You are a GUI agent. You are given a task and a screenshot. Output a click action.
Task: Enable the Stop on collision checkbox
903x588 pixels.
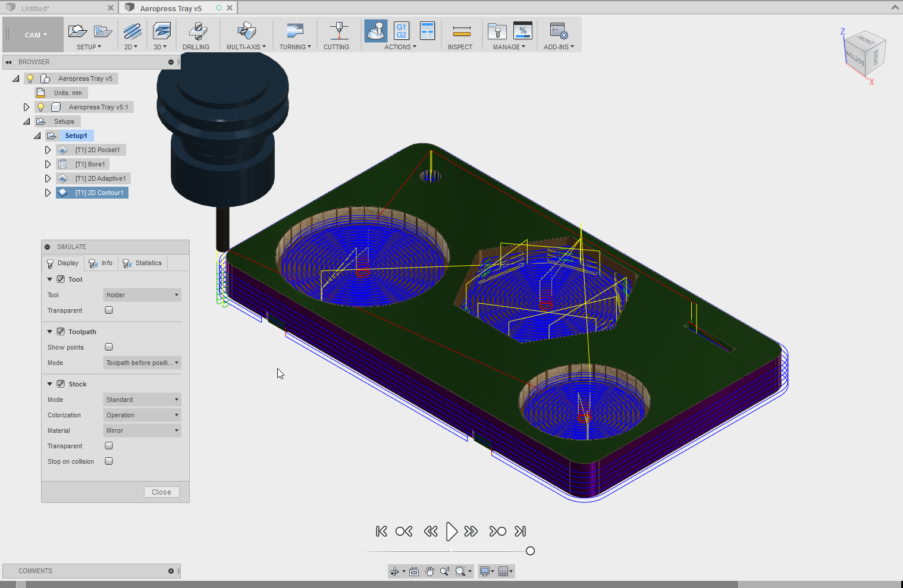point(109,461)
